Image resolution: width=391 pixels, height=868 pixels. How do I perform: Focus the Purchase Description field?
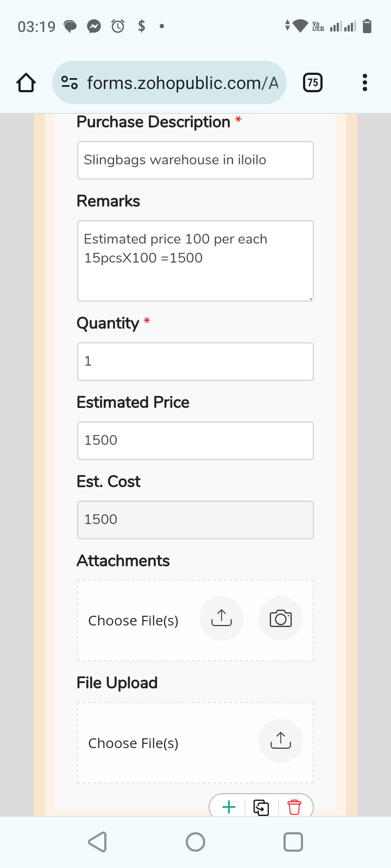click(195, 160)
